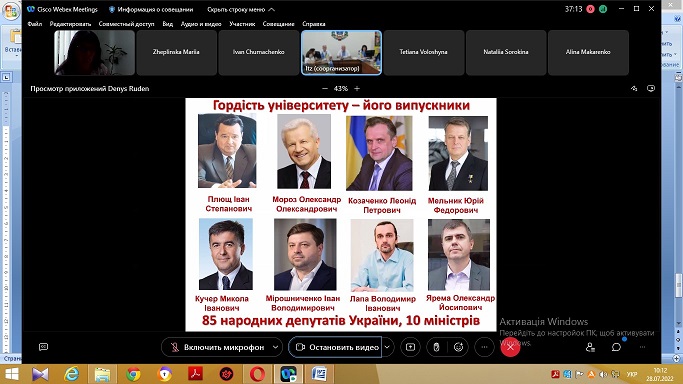
Task: Click the sharing sync arrows icon
Action: pyautogui.click(x=634, y=88)
